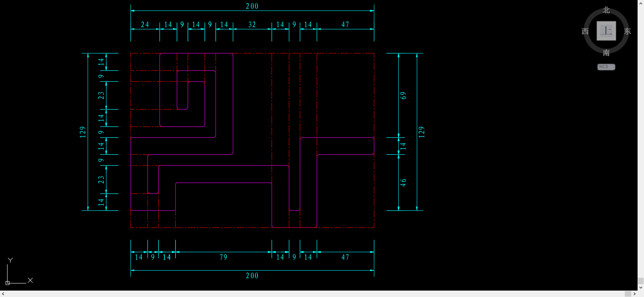The width and height of the screenshot is (644, 297).
Task: Select the 47 dimension in the lower dimension chain
Action: click(x=345, y=257)
